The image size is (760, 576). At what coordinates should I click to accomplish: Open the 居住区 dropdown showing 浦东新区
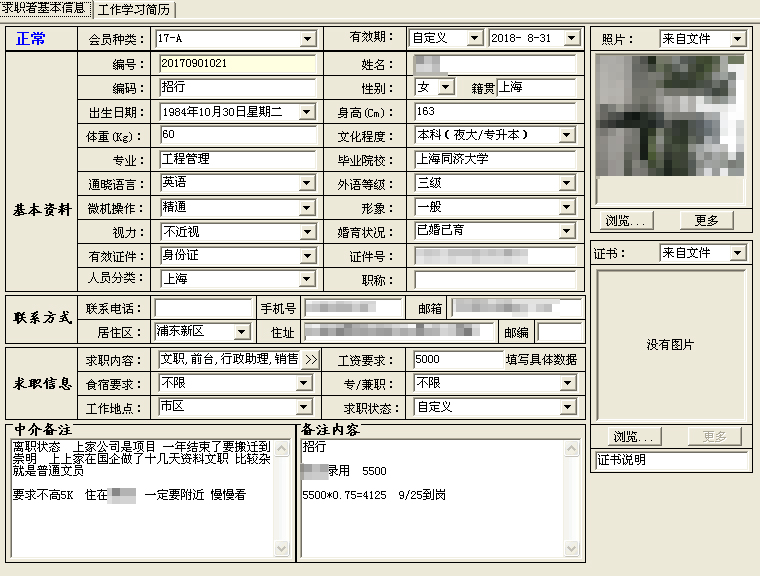(241, 332)
